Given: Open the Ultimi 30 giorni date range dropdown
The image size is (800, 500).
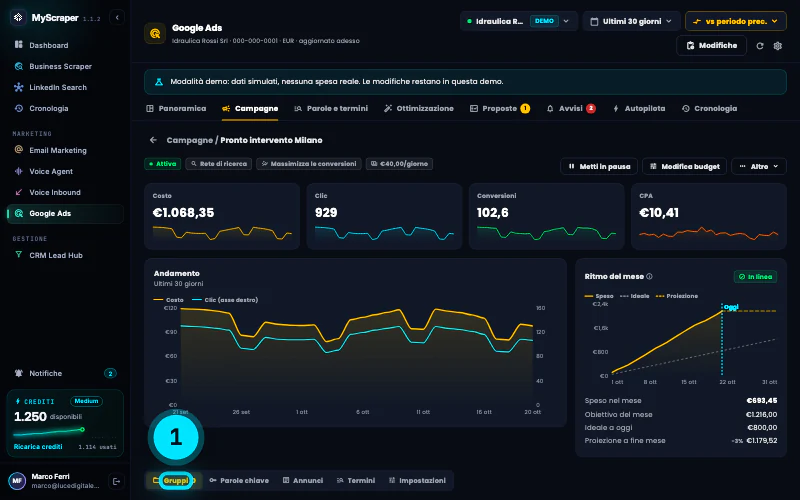Looking at the screenshot, I should point(632,21).
